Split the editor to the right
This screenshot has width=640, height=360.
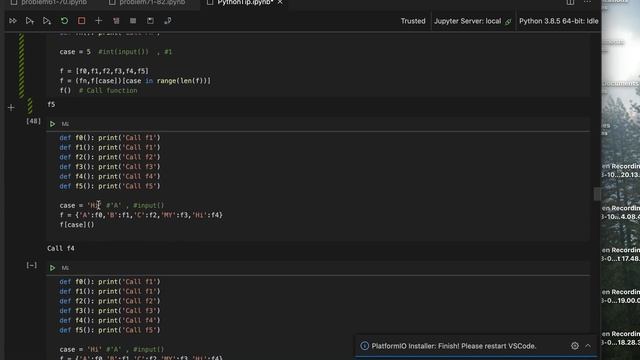click(570, 2)
